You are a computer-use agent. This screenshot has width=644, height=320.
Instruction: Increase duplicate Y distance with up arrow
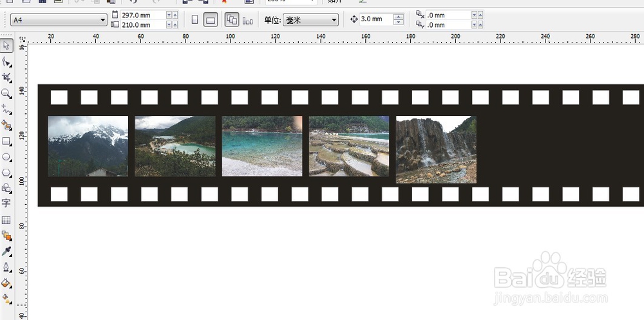click(480, 25)
